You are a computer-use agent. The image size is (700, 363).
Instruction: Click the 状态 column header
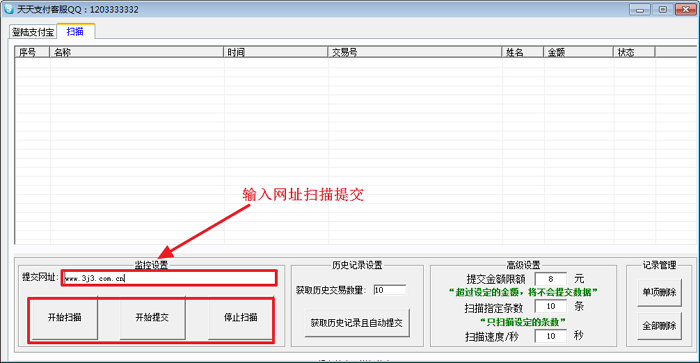click(x=634, y=52)
